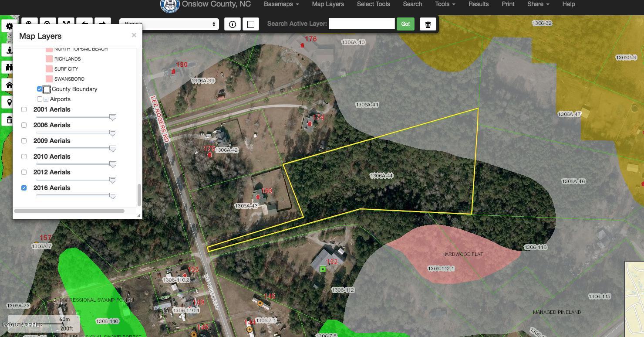The height and width of the screenshot is (337, 644).
Task: Click the green Go! button
Action: (405, 24)
